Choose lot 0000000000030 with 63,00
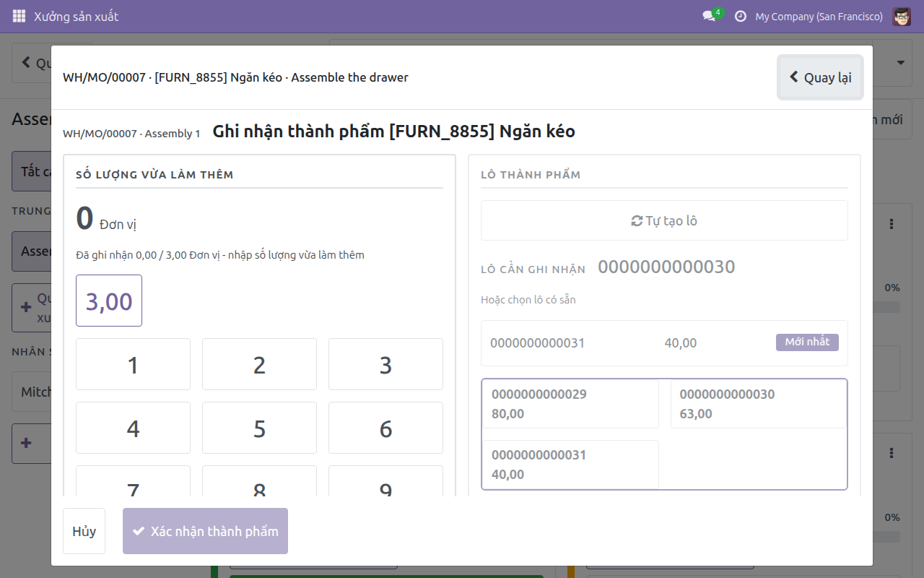The width and height of the screenshot is (924, 578). tap(758, 404)
